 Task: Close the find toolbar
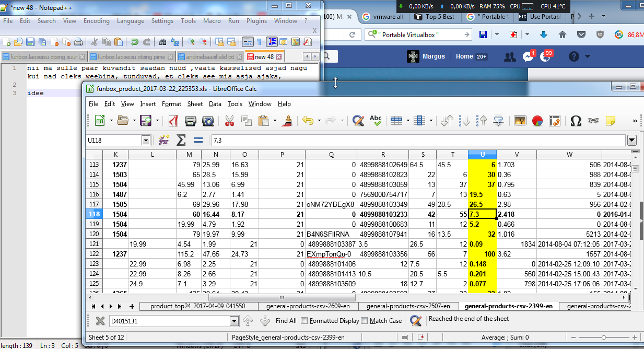pyautogui.click(x=100, y=321)
